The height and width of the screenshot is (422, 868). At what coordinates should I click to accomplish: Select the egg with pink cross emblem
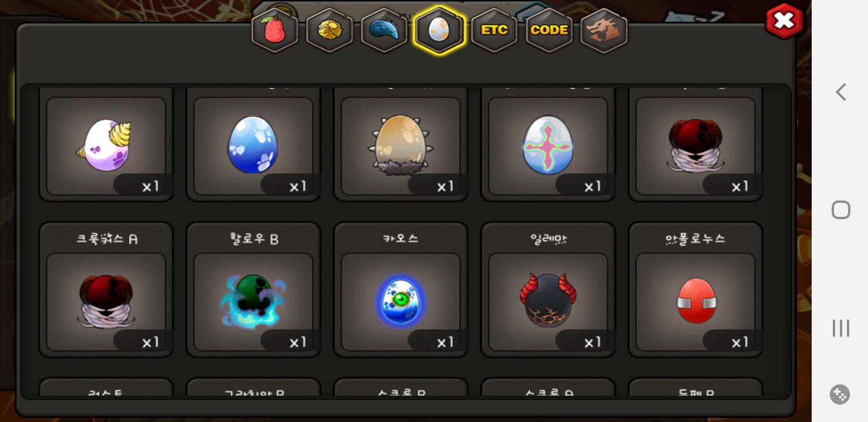point(548,145)
